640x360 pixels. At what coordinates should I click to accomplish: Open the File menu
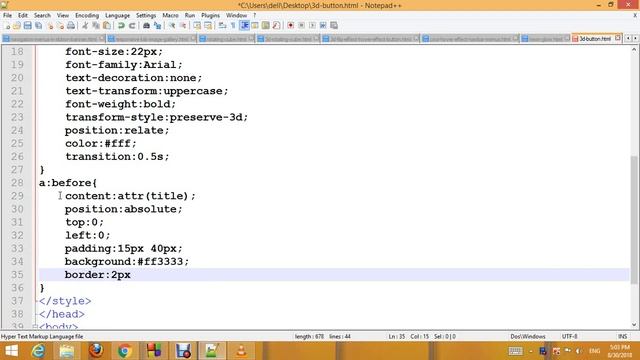tap(7, 15)
